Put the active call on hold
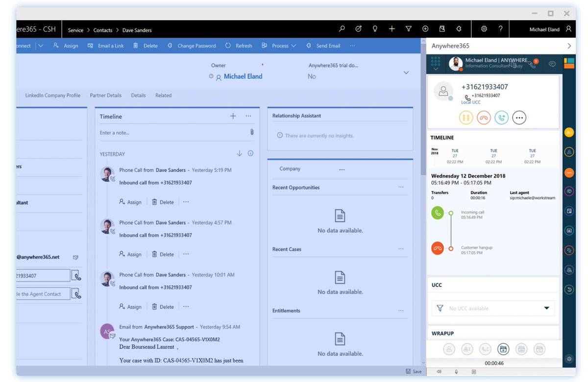 point(466,117)
